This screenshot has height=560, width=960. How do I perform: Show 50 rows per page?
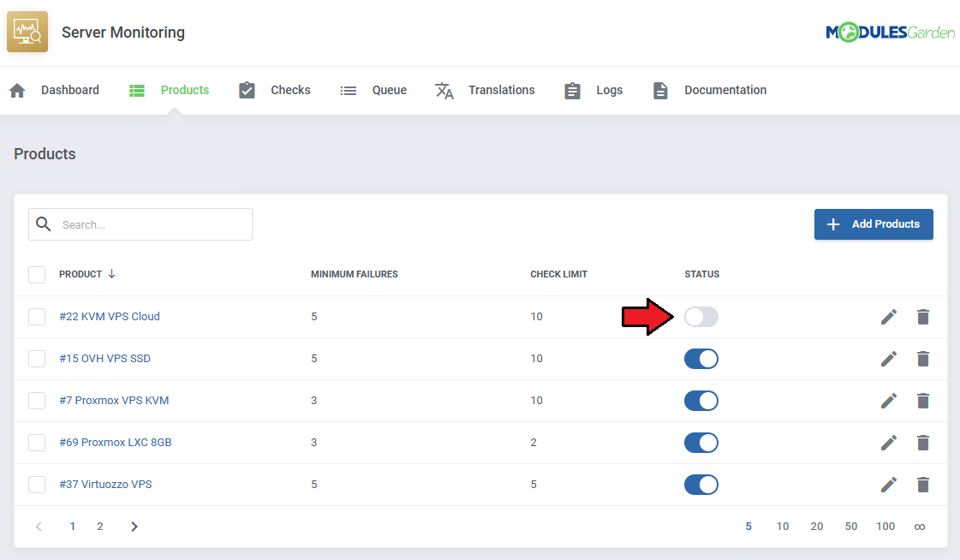coord(851,527)
